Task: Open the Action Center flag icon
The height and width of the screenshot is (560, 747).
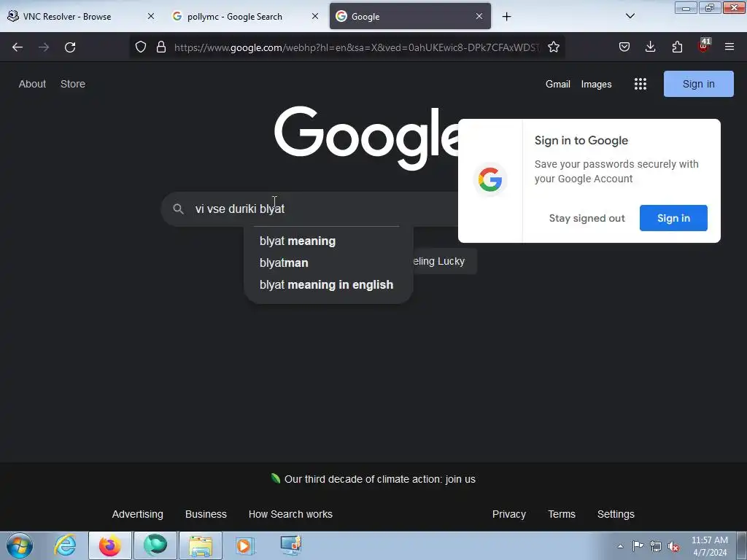Action: click(638, 546)
